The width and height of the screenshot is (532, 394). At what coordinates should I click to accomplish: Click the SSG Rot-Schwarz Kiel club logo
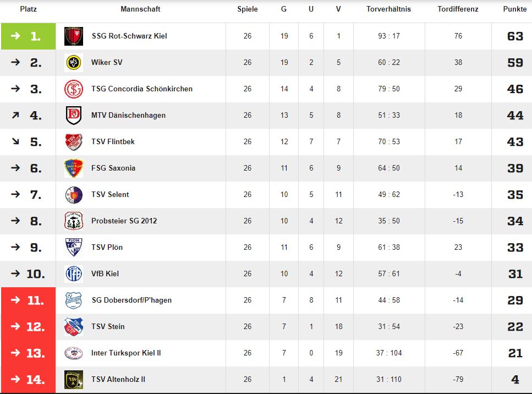(x=74, y=36)
